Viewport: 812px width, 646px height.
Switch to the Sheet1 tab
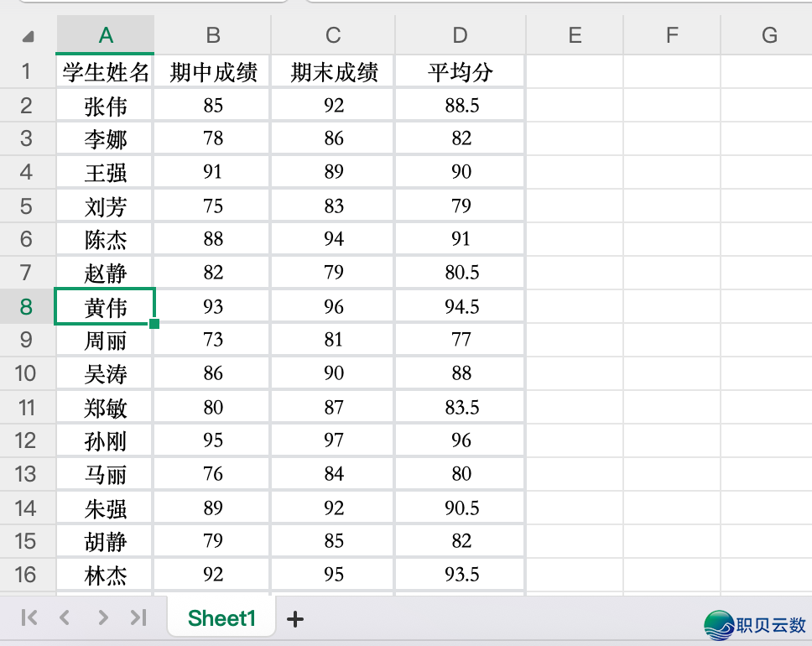221,617
